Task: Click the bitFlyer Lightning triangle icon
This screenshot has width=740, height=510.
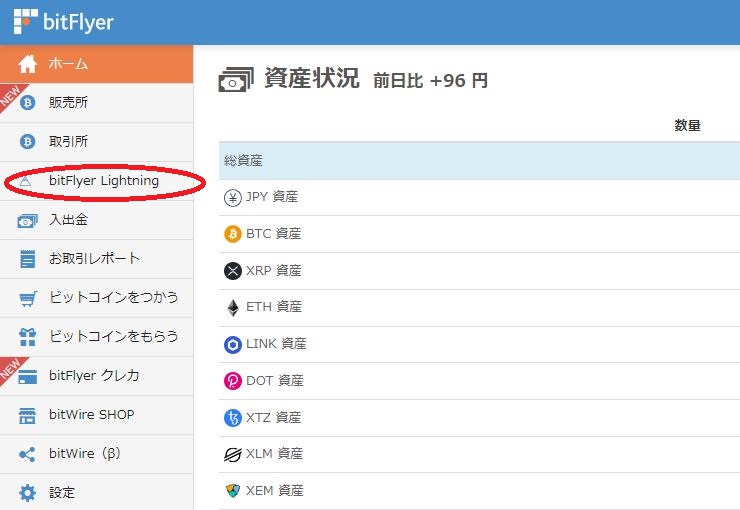Action: (25, 181)
